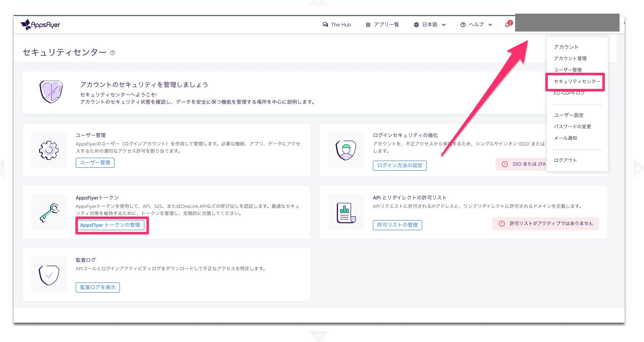Click the SSO または 2FA warning badge
Viewport: 644px width, 342px height.
point(521,164)
